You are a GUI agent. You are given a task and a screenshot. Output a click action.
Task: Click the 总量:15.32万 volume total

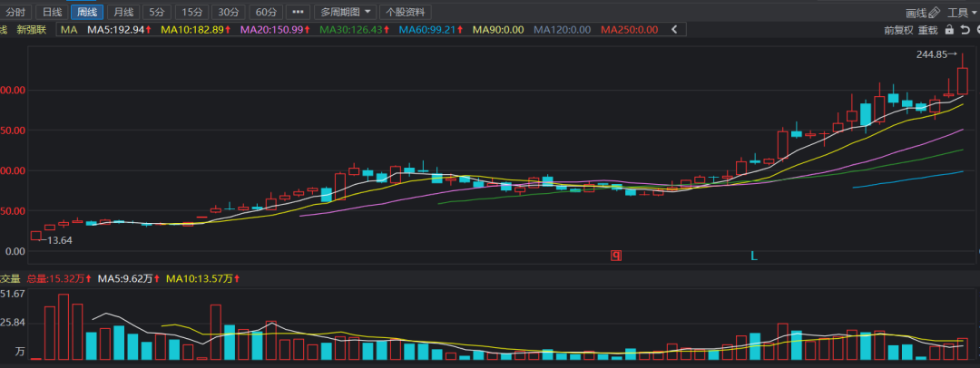pyautogui.click(x=59, y=278)
